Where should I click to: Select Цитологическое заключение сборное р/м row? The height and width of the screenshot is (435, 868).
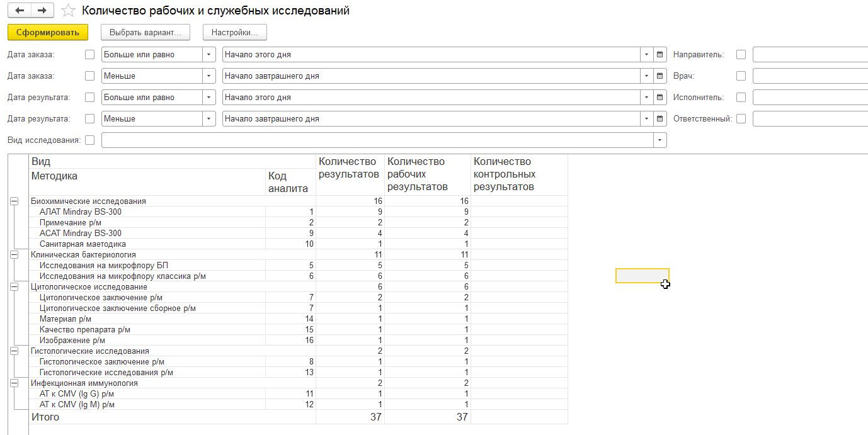coord(298,308)
